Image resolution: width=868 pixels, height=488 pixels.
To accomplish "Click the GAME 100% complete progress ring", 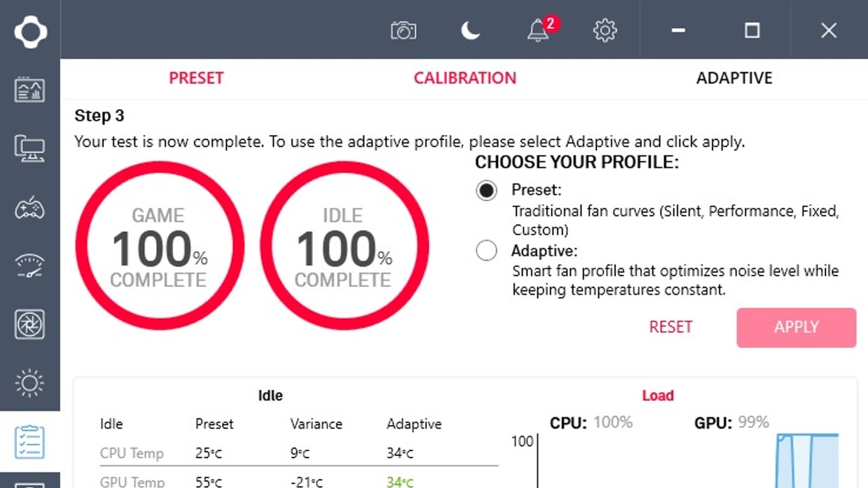I will coord(159,246).
